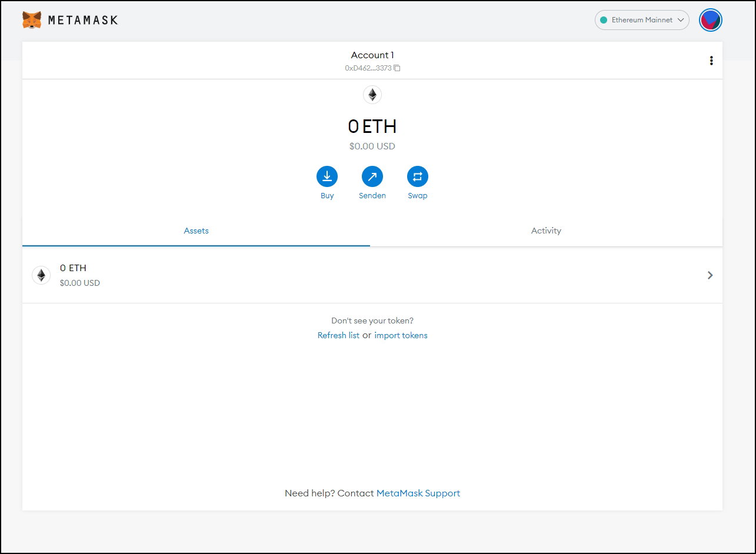Switch to the Assets tab
The height and width of the screenshot is (554, 756).
click(x=196, y=231)
